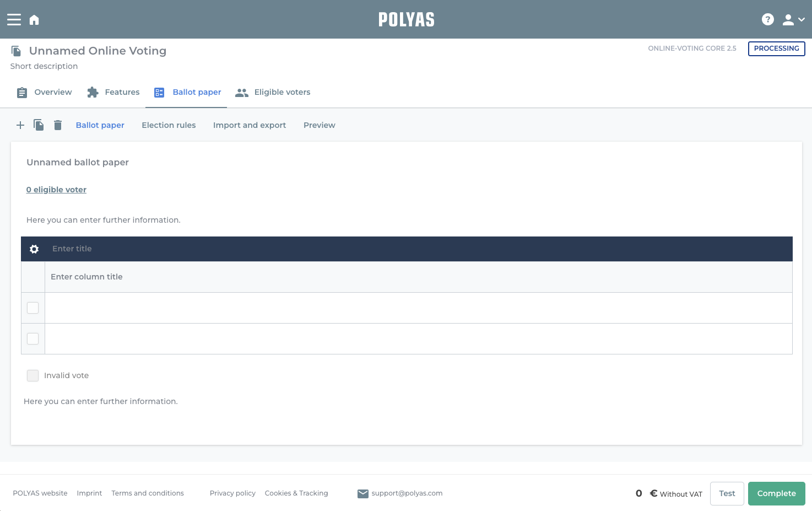The width and height of the screenshot is (812, 511).
Task: Open the Election rules sub-tab
Action: [x=169, y=125]
